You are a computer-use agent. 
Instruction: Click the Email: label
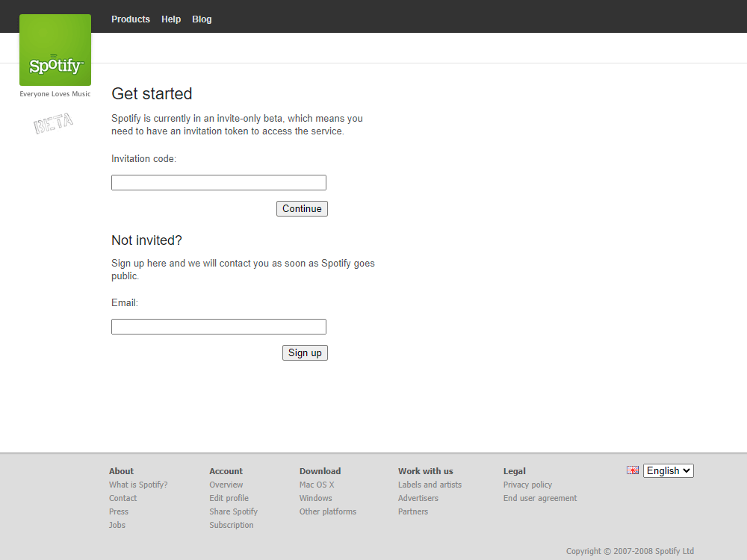point(125,303)
